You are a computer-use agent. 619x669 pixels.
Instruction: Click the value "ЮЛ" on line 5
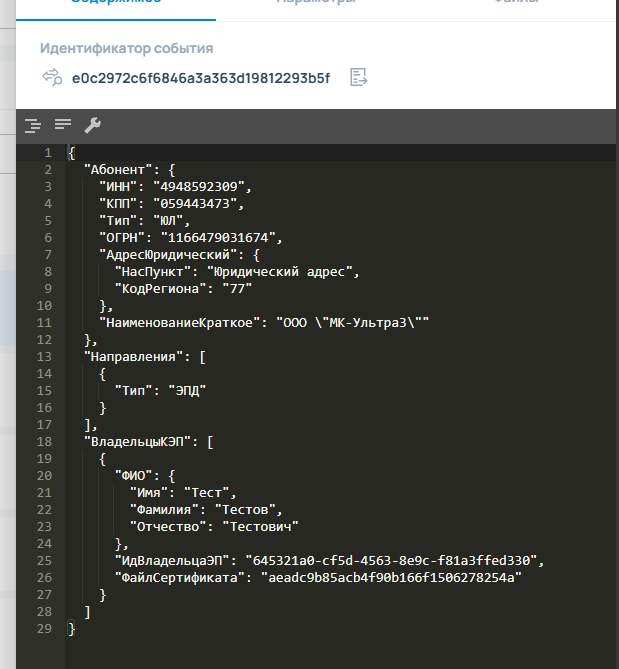pos(168,221)
